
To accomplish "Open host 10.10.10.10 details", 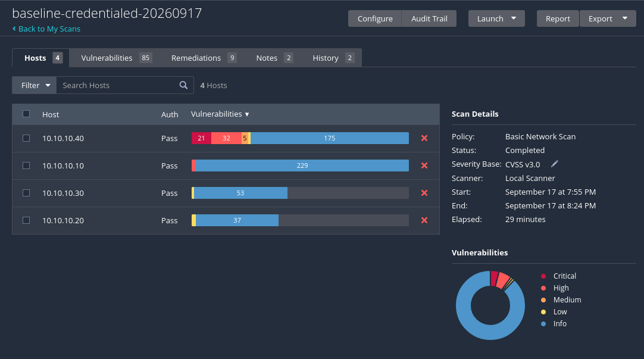I will point(63,166).
